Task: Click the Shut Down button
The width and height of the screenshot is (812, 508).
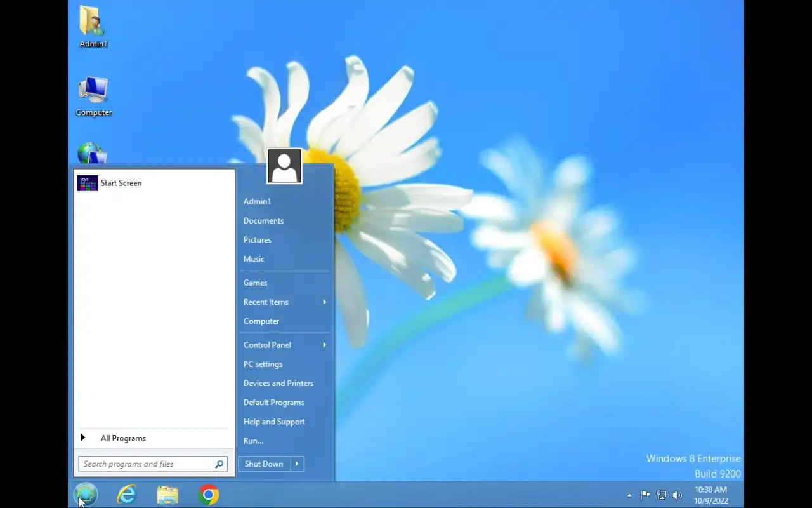Action: 264,464
